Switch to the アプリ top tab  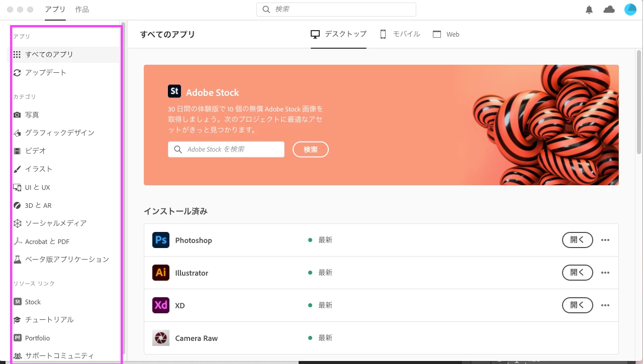coord(55,10)
